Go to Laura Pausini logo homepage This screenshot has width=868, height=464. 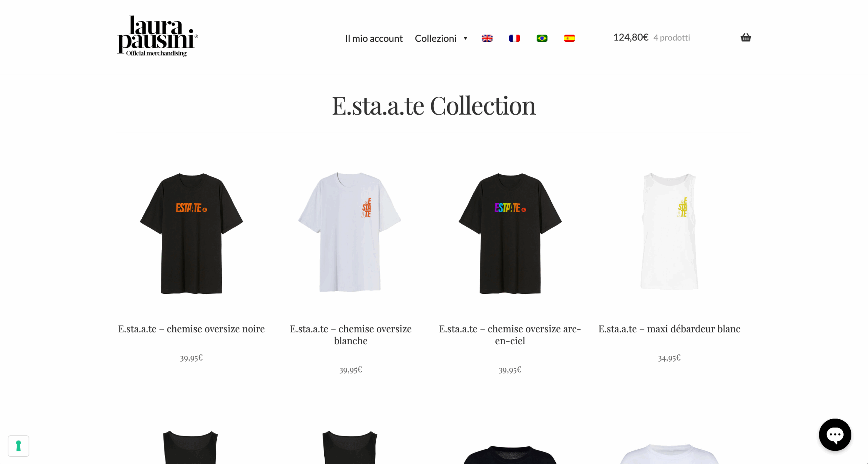(x=158, y=36)
